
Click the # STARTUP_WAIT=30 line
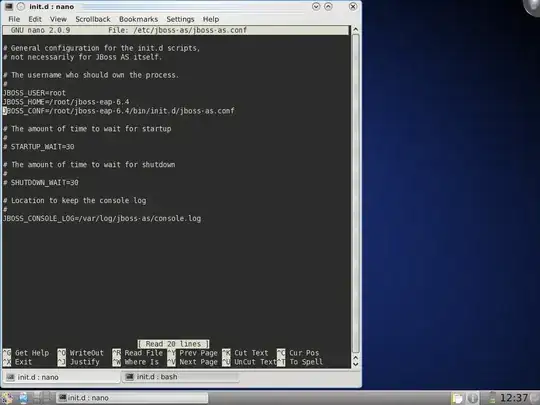click(39, 147)
